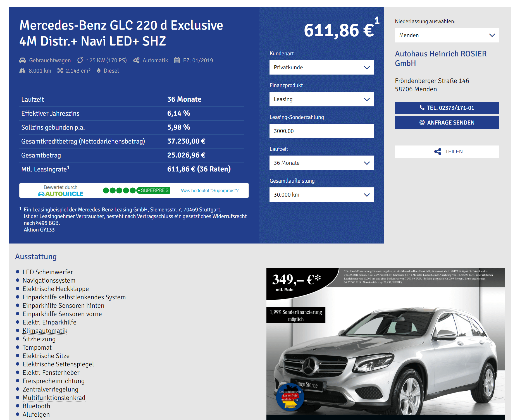The width and height of the screenshot is (520, 420).
Task: Open the Finanzprodukt dropdown showing Leasing
Action: coord(321,99)
